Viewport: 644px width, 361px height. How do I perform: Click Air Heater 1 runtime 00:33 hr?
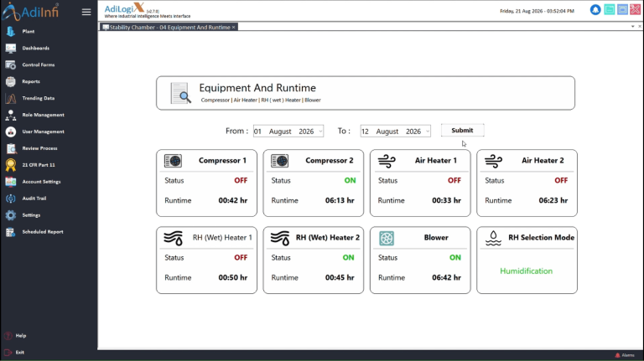(446, 200)
